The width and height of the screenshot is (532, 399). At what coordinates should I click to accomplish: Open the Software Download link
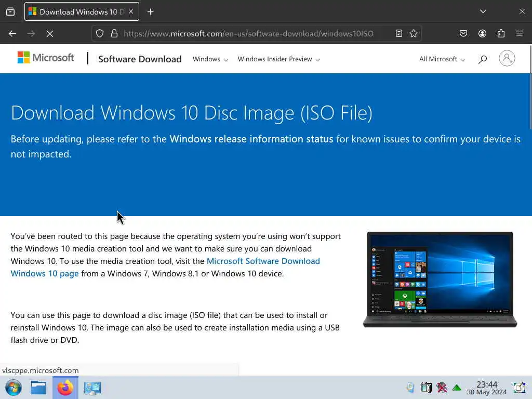140,59
